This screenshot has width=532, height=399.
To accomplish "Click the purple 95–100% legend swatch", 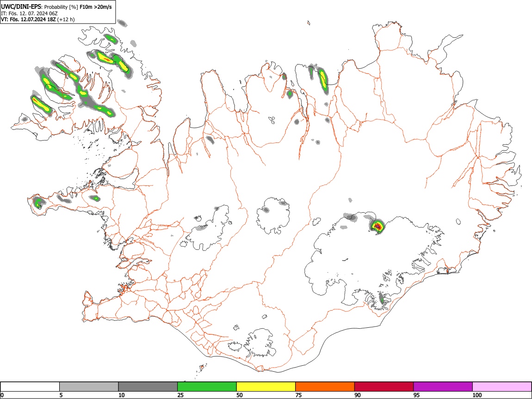I will (443, 387).
